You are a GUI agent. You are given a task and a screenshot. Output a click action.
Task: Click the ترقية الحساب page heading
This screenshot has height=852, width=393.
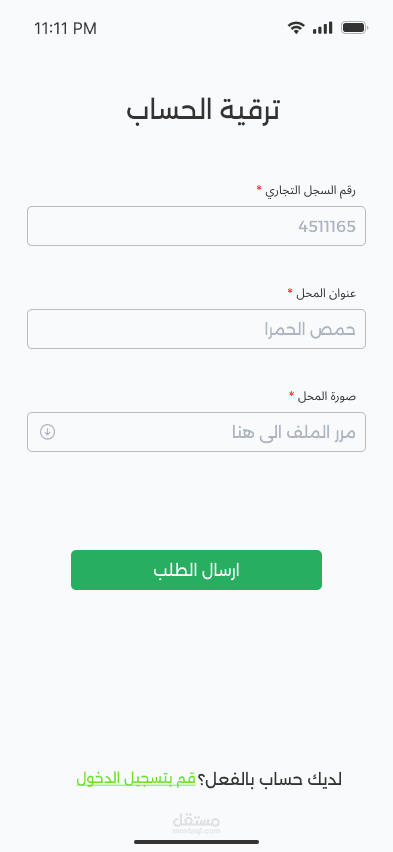203,110
